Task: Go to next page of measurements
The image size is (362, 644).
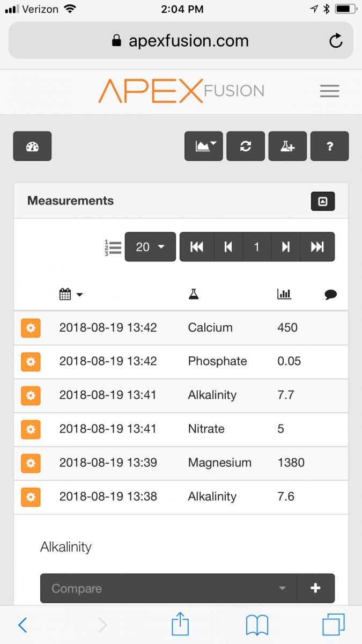Action: click(x=286, y=247)
